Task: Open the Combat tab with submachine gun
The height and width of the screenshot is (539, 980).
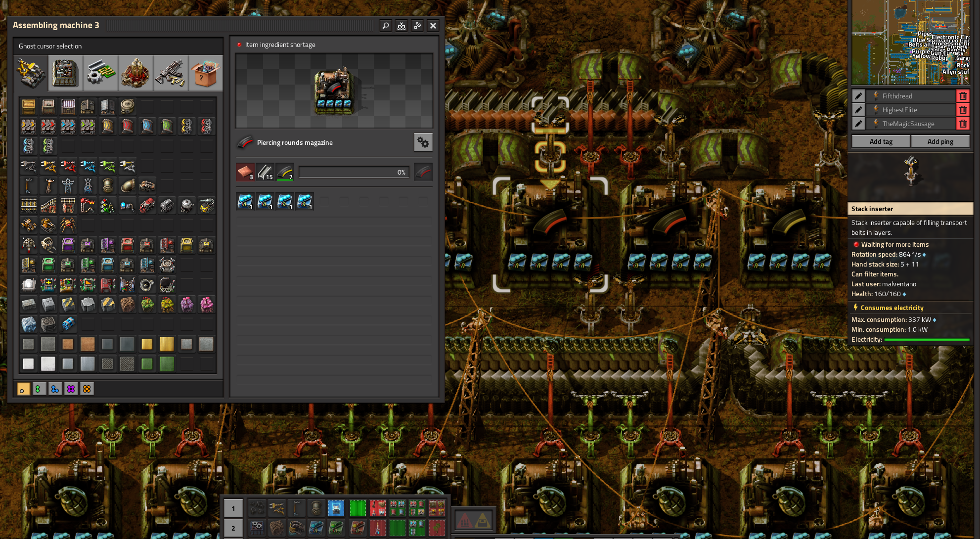Action: pos(171,73)
